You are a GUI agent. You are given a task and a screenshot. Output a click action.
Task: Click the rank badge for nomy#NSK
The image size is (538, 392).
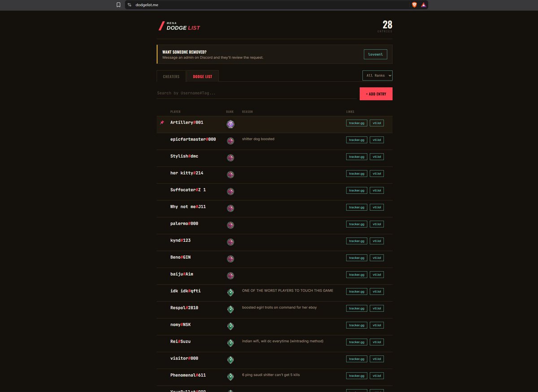(230, 326)
